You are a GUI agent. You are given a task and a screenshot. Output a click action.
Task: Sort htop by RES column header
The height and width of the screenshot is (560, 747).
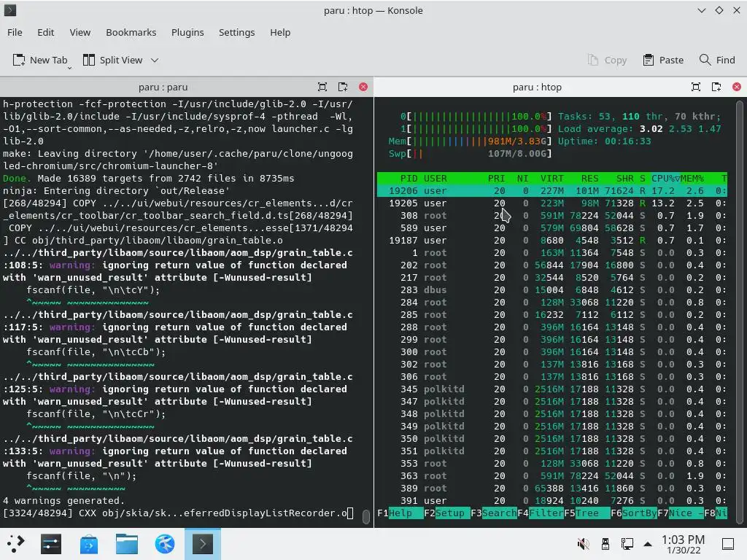[x=589, y=178]
